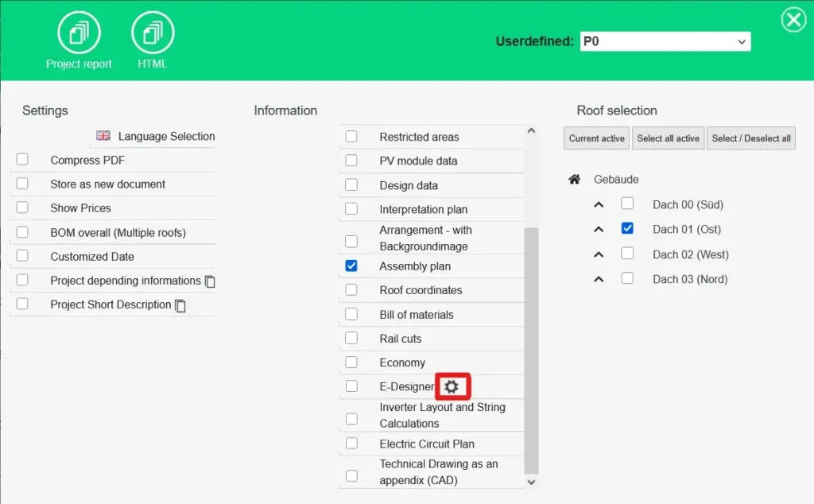The image size is (814, 504).
Task: Click the UK flag language icon
Action: [x=103, y=136]
